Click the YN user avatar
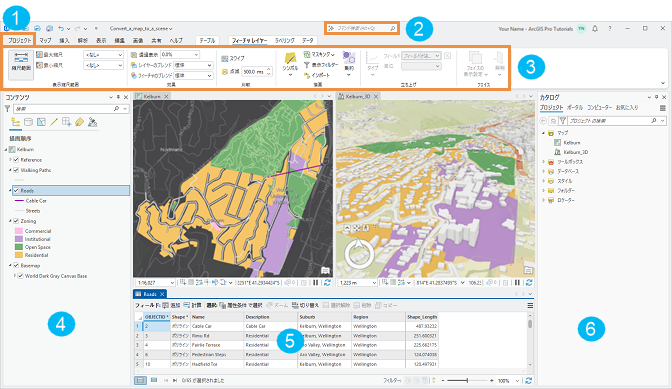The height and width of the screenshot is (389, 672). [581, 29]
